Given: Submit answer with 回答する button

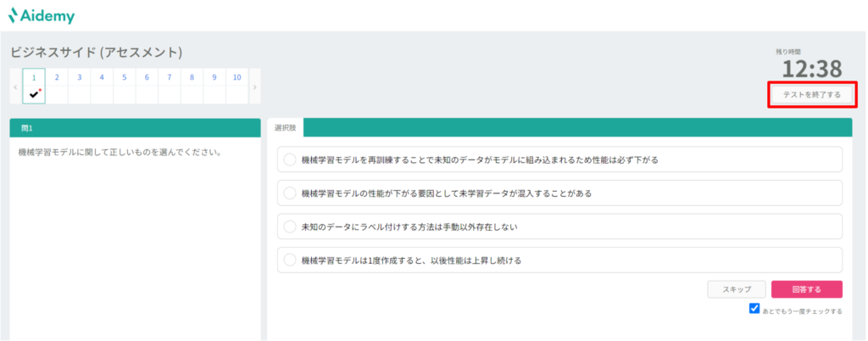Looking at the screenshot, I should (x=807, y=289).
